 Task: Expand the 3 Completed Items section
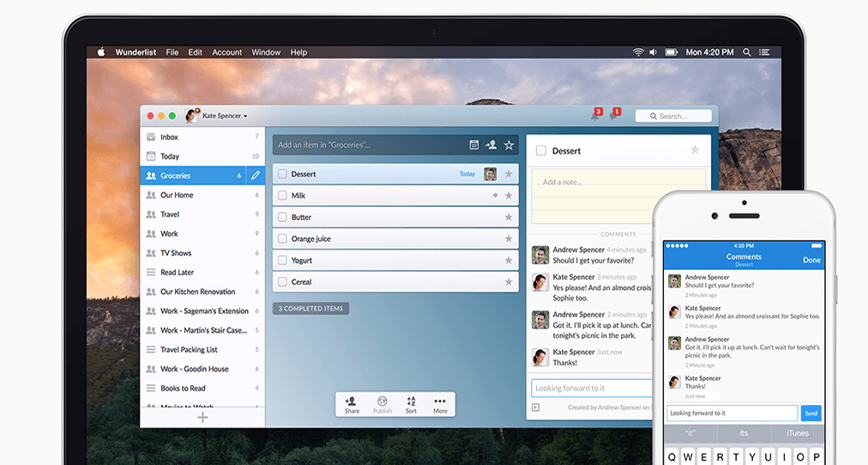tap(310, 308)
